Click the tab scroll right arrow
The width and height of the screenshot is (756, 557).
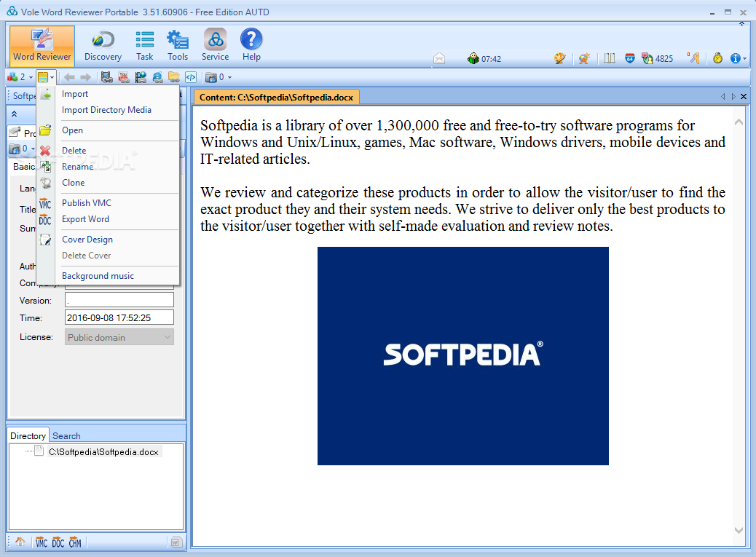(x=733, y=96)
